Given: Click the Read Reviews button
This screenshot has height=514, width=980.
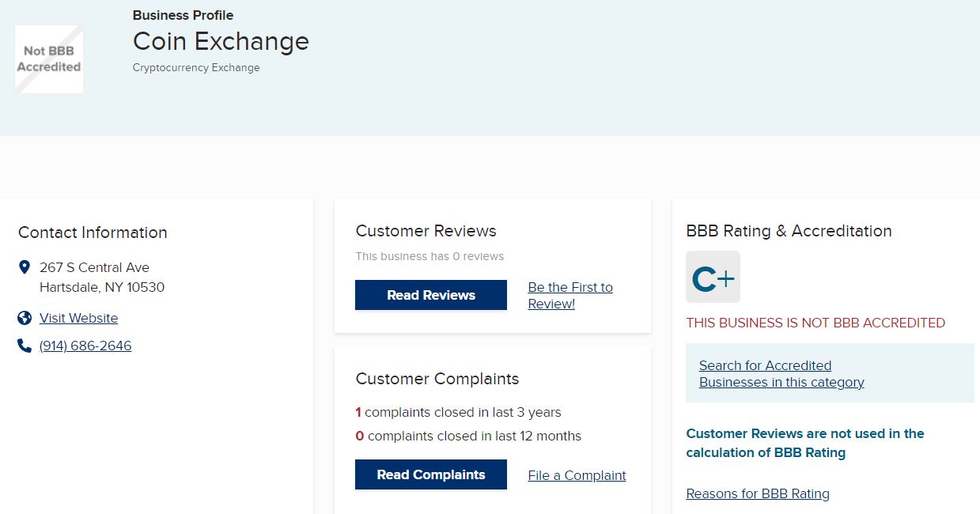Looking at the screenshot, I should (x=431, y=295).
